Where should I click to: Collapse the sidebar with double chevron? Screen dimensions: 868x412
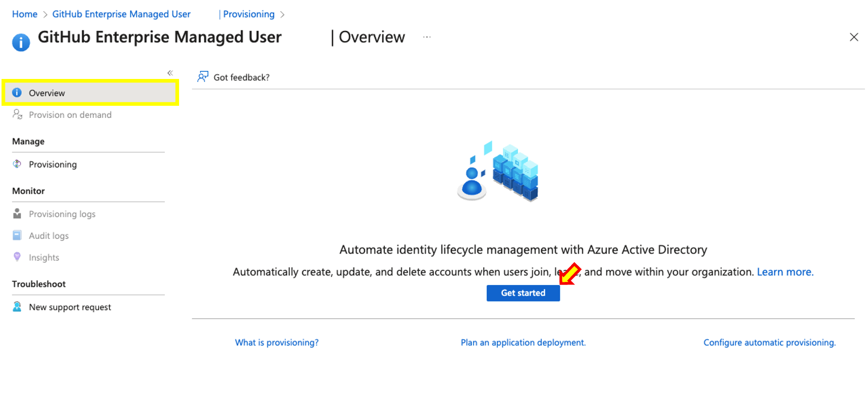tap(170, 73)
